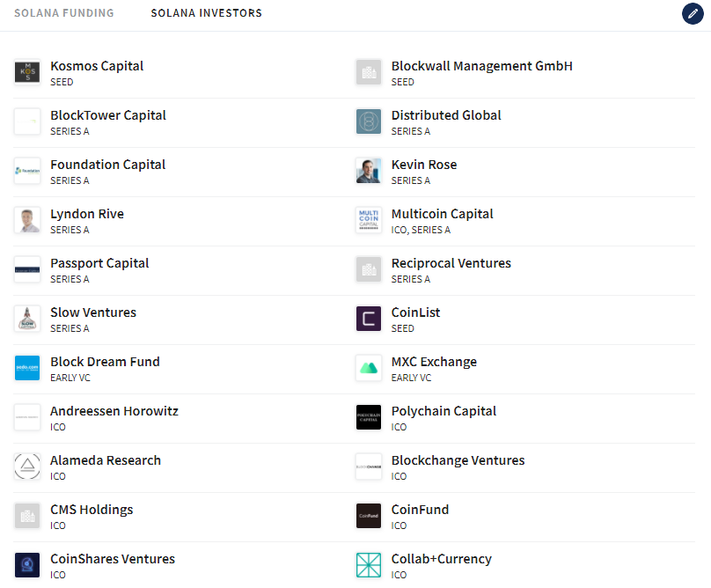This screenshot has height=588, width=711.
Task: Open the Reciprocal Ventures link
Action: tap(451, 263)
